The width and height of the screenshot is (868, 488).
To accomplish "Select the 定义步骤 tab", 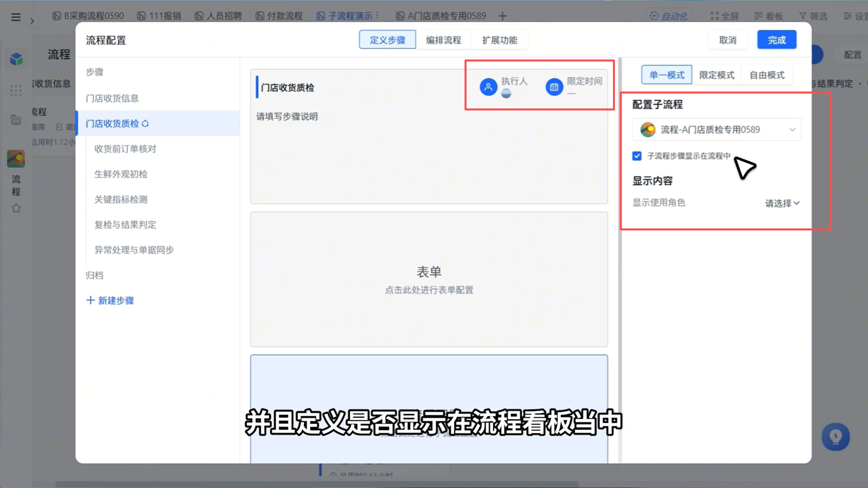I will [387, 40].
